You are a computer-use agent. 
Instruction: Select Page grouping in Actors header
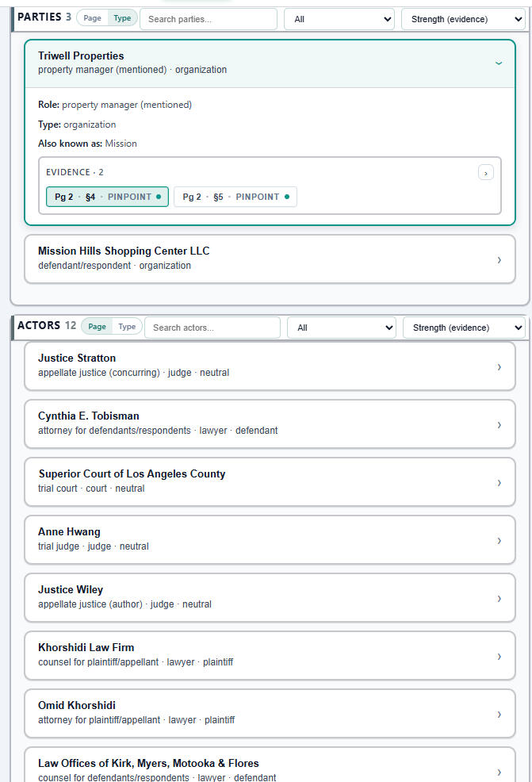click(x=97, y=327)
